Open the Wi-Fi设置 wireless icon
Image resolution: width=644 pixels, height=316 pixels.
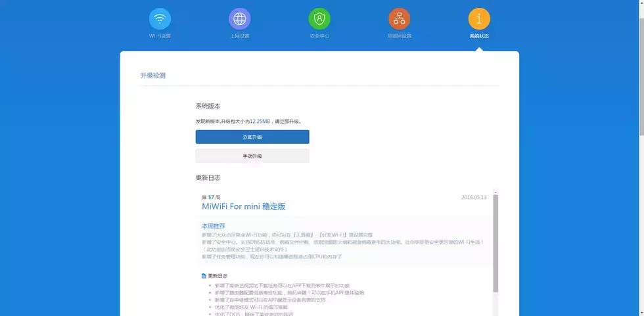tap(160, 19)
